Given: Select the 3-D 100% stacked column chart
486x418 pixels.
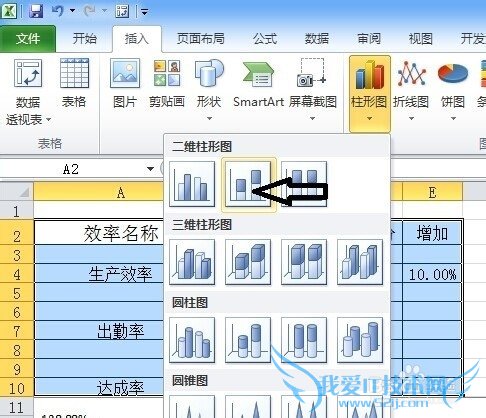Looking at the screenshot, I should [x=304, y=262].
